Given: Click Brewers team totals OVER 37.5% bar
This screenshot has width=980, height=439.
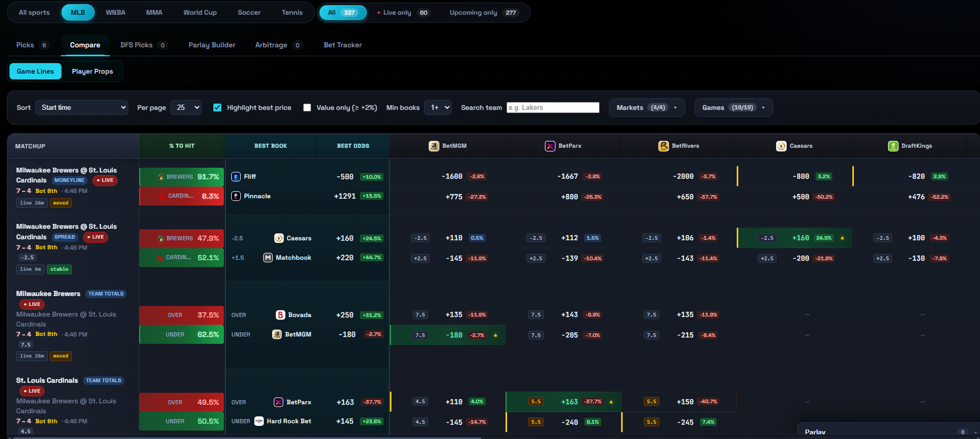Looking at the screenshot, I should pos(182,315).
